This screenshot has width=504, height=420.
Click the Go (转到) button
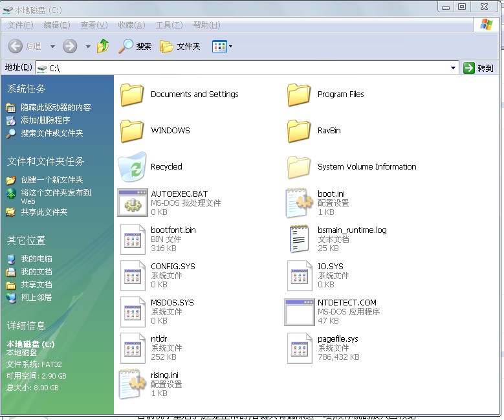478,68
